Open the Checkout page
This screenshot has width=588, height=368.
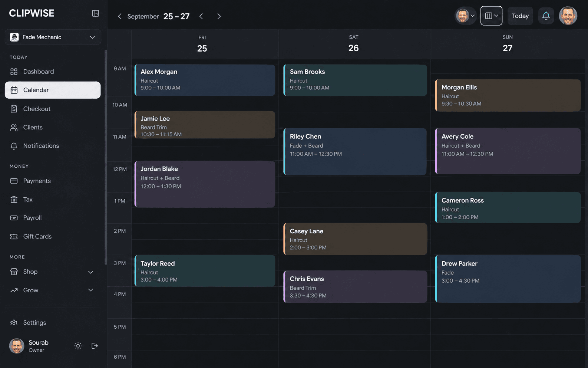(x=52, y=109)
